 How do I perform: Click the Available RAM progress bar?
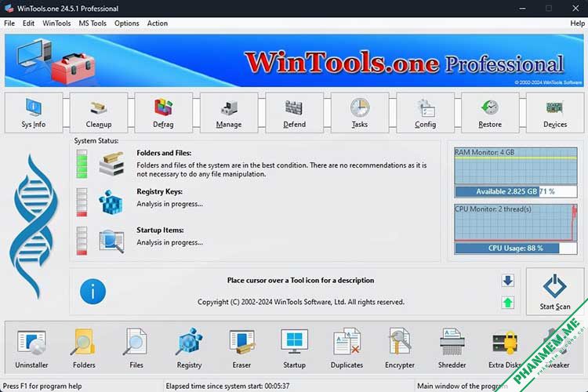[x=516, y=191]
